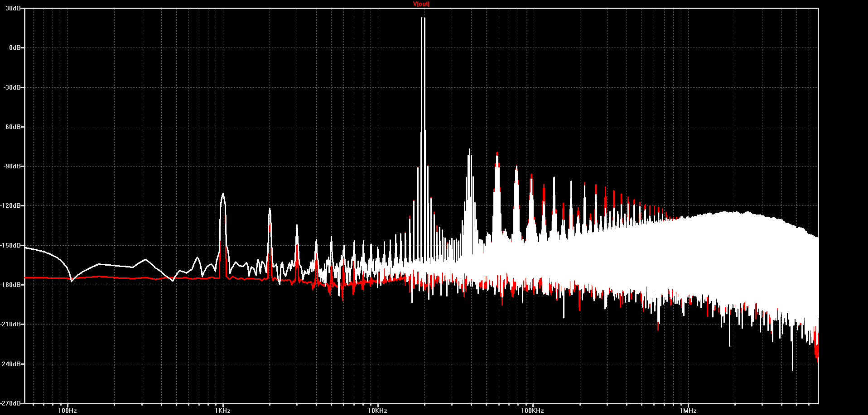868x415 pixels.
Task: Click the -150dB vertical axis label
Action: [11, 245]
